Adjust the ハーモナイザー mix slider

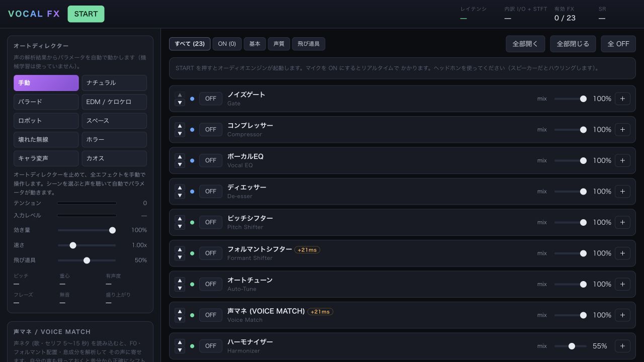coord(571,346)
